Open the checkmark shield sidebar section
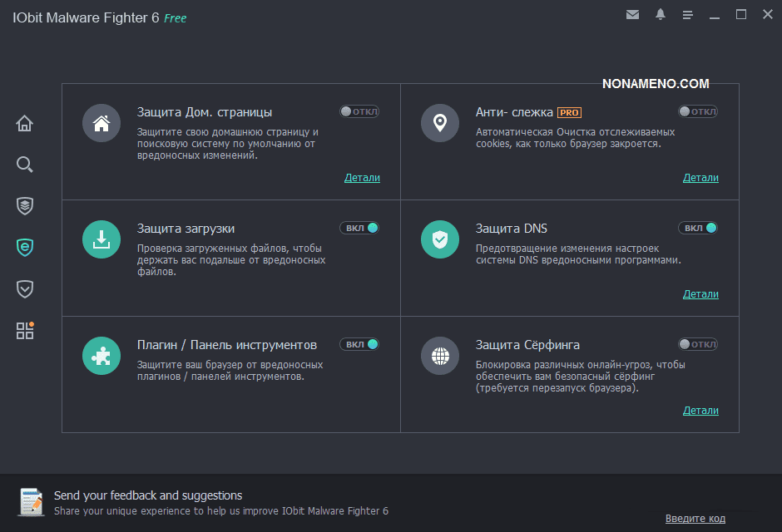Viewport: 782px width, 532px height. pos(25,289)
